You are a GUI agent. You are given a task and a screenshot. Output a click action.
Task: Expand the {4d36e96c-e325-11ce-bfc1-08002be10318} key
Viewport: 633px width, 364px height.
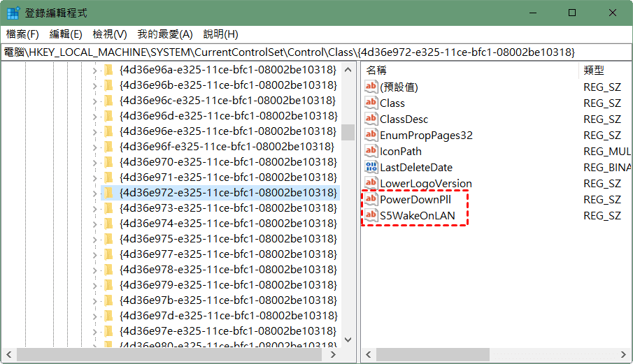point(94,101)
